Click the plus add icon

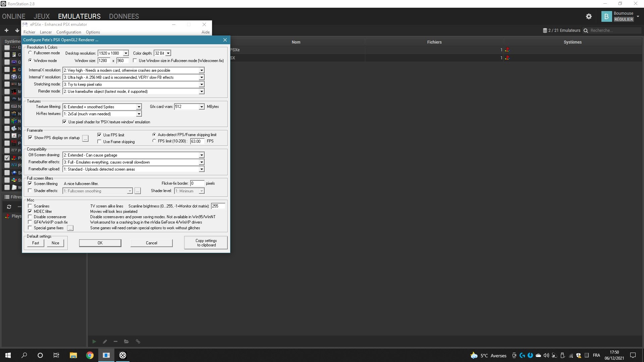point(6,31)
